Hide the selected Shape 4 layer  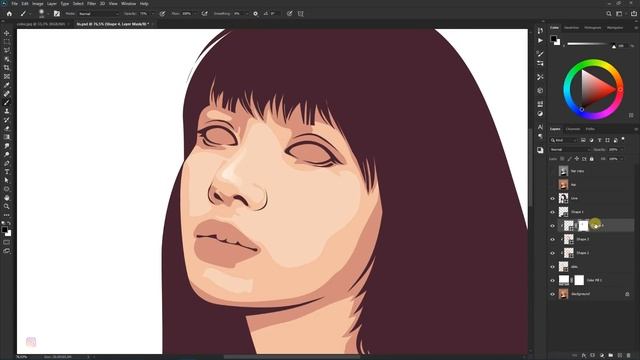click(x=553, y=226)
